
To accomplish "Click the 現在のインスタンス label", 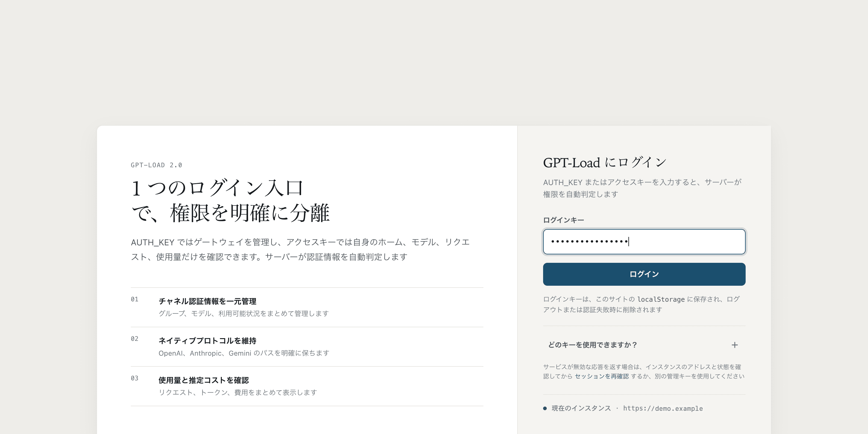I will tap(581, 408).
